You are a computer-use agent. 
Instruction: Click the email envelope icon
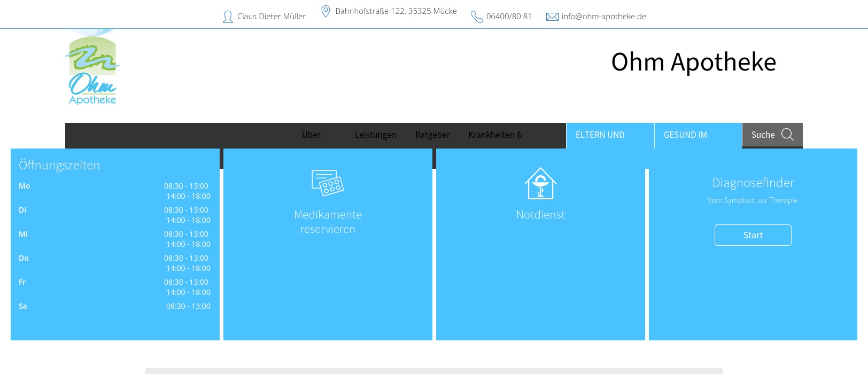click(x=552, y=17)
